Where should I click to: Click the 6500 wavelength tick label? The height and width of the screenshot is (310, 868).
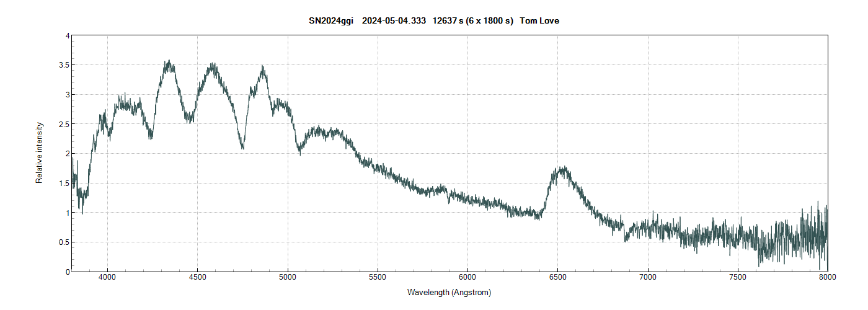(x=557, y=277)
